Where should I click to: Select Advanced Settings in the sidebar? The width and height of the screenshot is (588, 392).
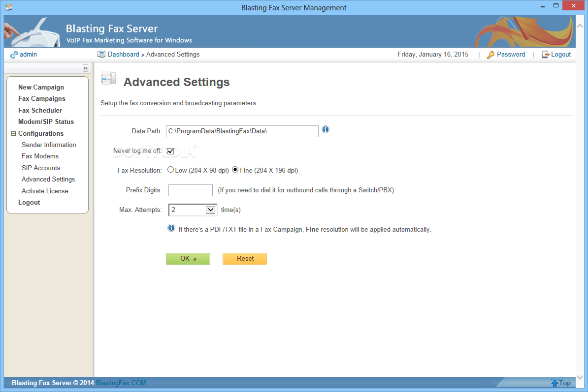(x=48, y=180)
